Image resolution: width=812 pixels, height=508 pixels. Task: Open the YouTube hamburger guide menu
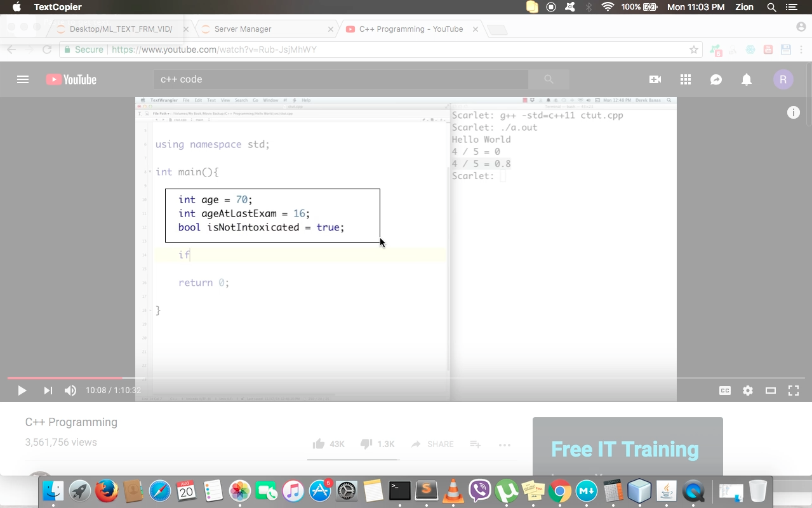click(x=23, y=79)
